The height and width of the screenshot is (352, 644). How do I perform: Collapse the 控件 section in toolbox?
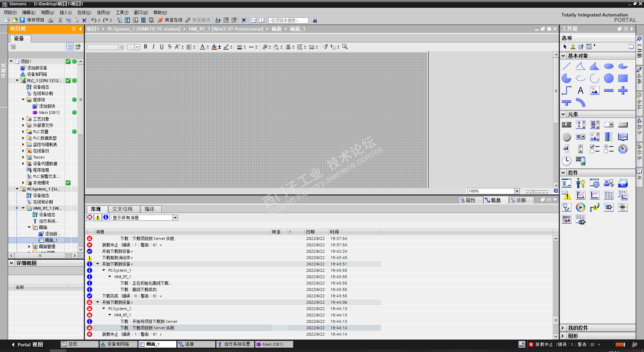pyautogui.click(x=563, y=173)
